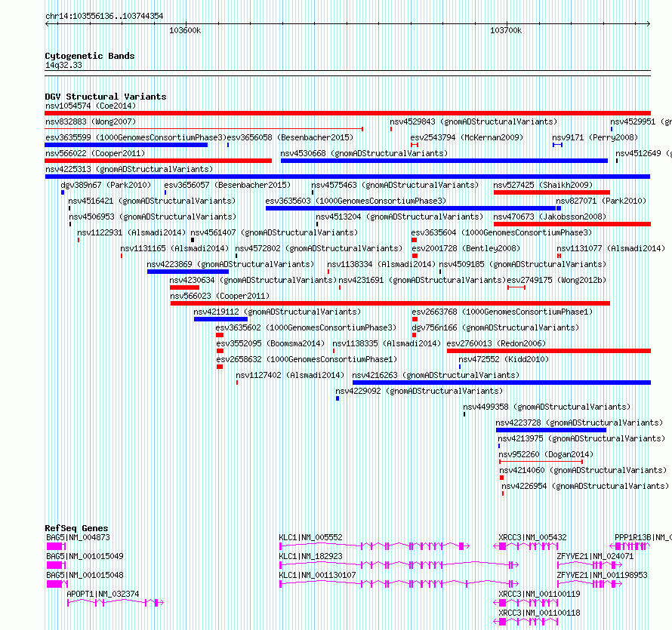
Task: Select nsv4572802 gnomAD variant label
Action: (x=319, y=248)
